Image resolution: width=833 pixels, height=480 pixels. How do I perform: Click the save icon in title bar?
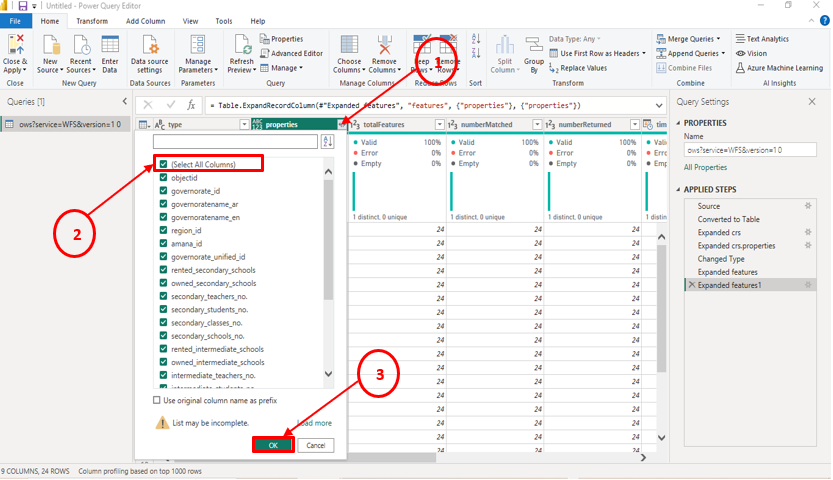pyautogui.click(x=22, y=6)
